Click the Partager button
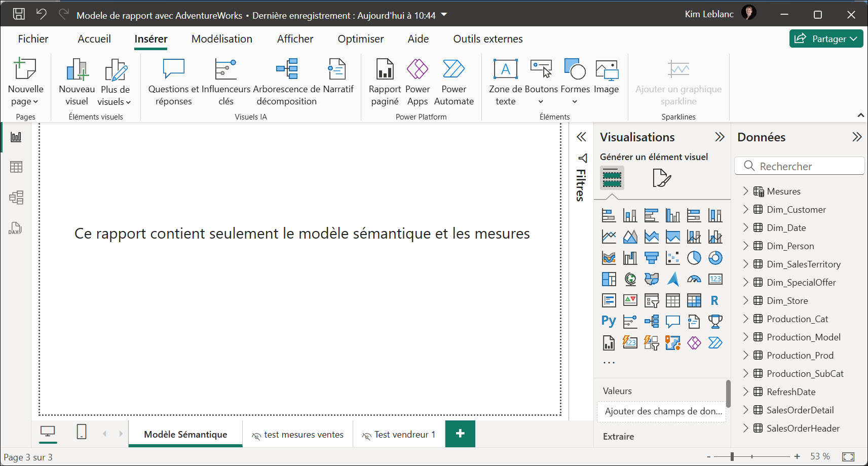The height and width of the screenshot is (466, 868). click(x=826, y=38)
